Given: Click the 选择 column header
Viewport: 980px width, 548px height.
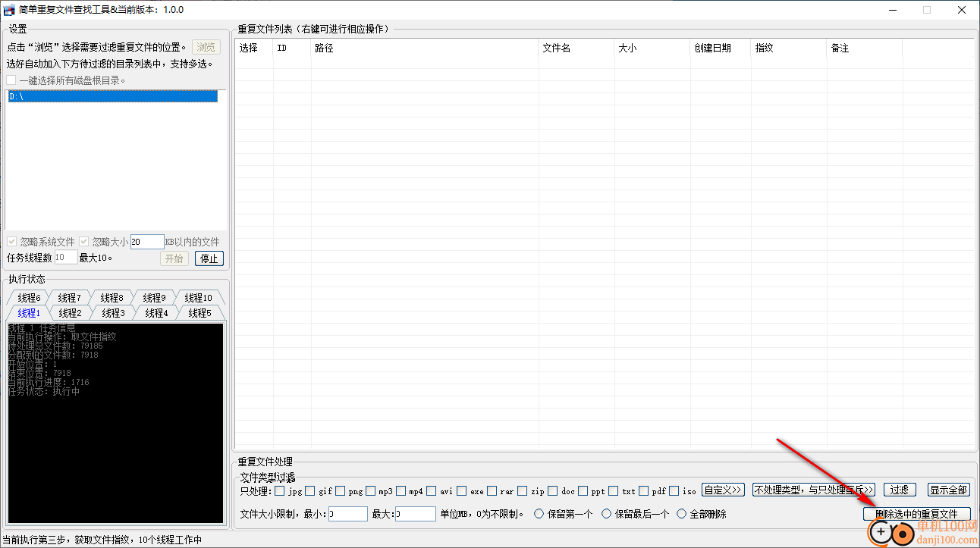Looking at the screenshot, I should [x=254, y=48].
